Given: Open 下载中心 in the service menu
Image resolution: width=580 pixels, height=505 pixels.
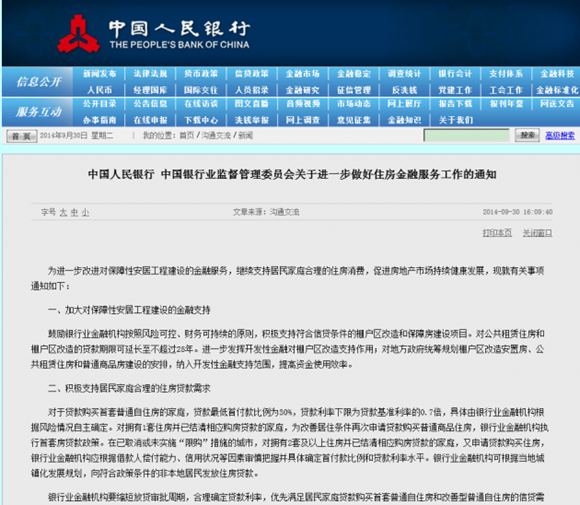Looking at the screenshot, I should [x=201, y=120].
